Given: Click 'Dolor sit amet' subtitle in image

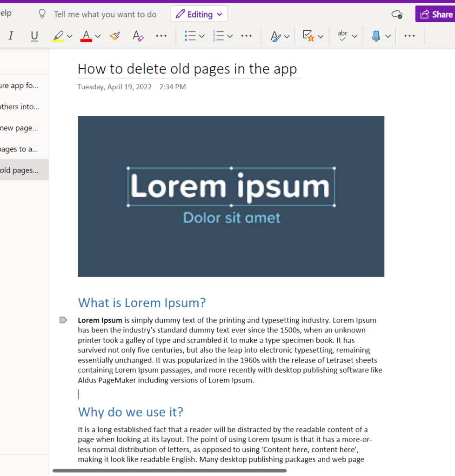Looking at the screenshot, I should coord(232,218).
